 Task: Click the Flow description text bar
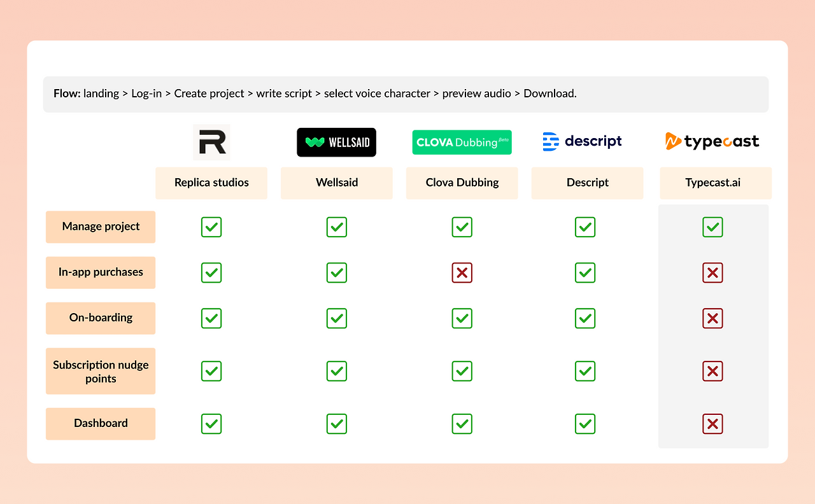(x=406, y=94)
